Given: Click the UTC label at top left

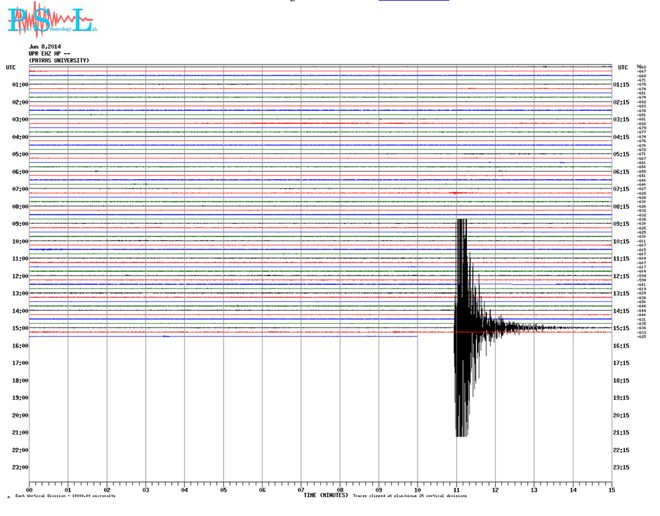Looking at the screenshot, I should (11, 68).
